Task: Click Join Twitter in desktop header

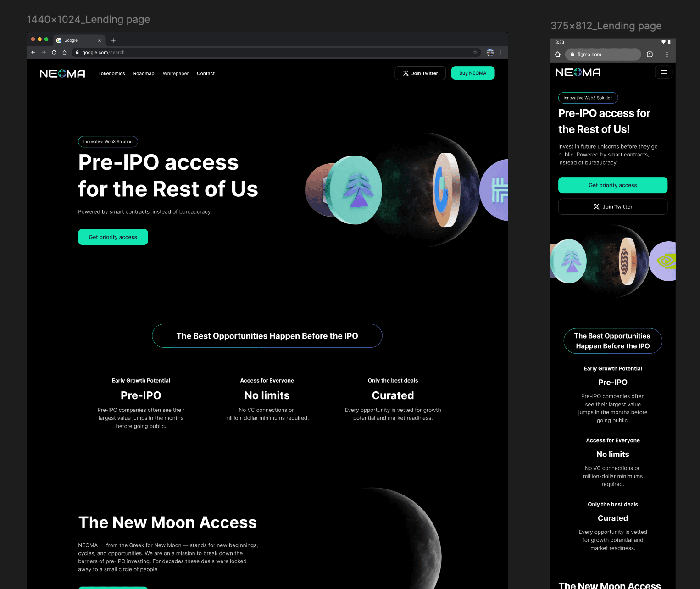Action: coord(420,73)
